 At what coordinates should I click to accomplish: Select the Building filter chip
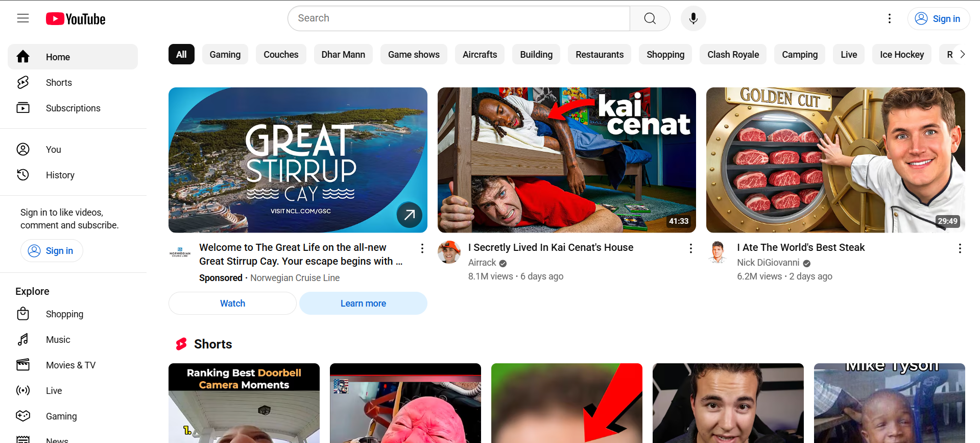coord(536,54)
